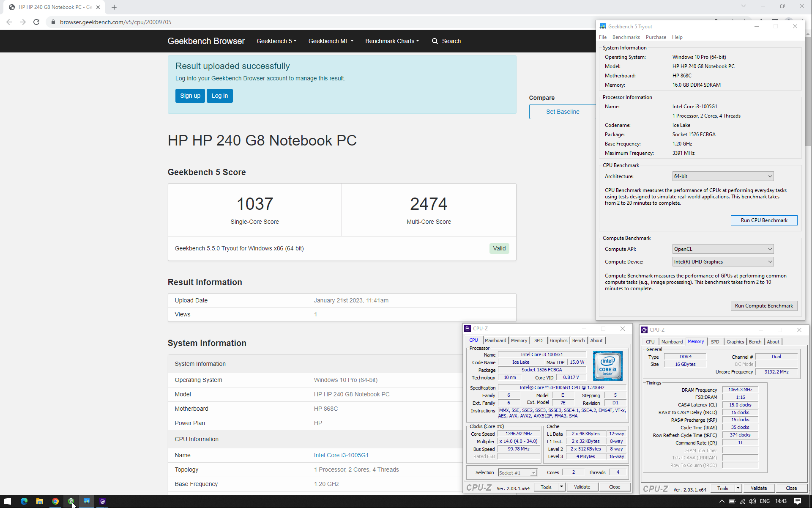Click the battery status tray icon

(732, 501)
